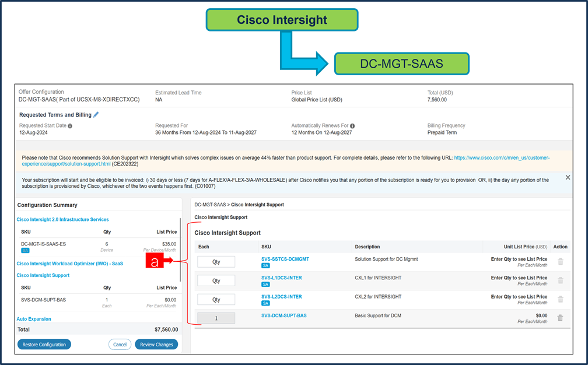Open the SVS-DCM-SUPT-BAS SKU link in the support table
The width and height of the screenshot is (588, 365).
click(284, 315)
